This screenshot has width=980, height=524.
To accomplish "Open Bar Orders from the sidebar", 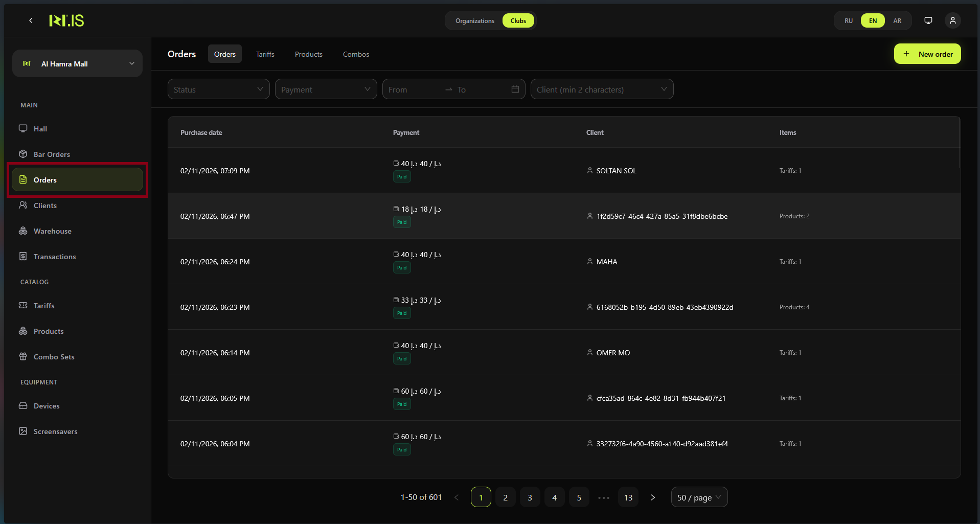I will 52,154.
